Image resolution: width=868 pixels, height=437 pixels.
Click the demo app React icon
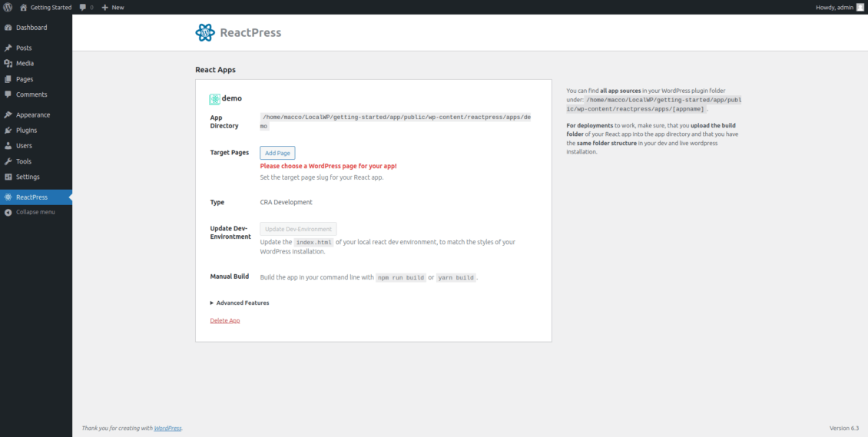[x=214, y=99]
